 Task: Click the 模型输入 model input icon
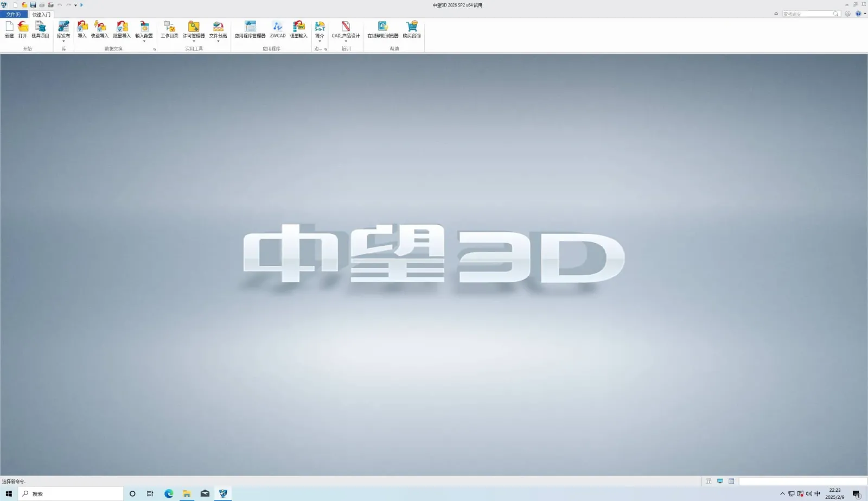[298, 26]
